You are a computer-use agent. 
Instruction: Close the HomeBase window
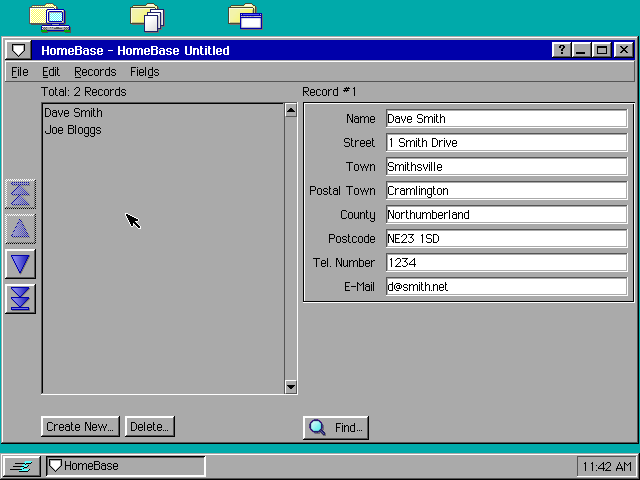point(624,50)
